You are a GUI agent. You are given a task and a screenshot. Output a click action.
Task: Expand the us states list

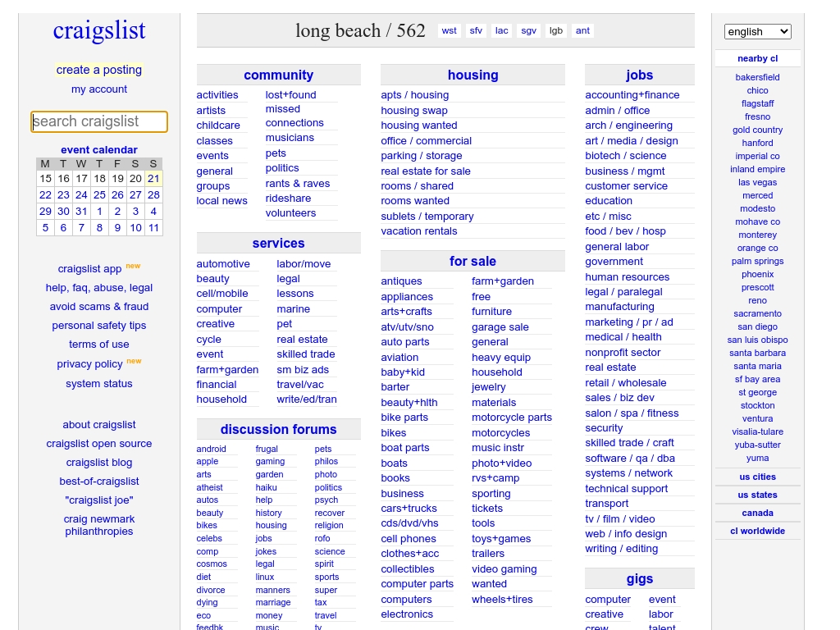[757, 495]
